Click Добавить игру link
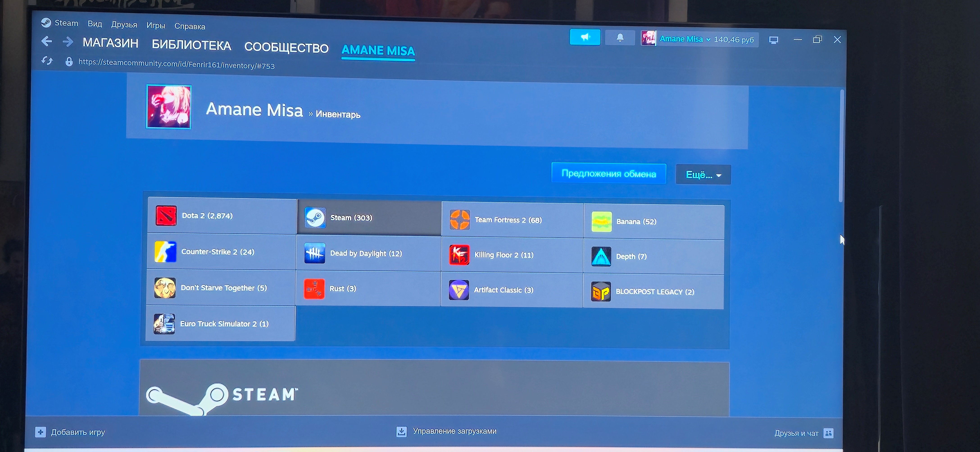This screenshot has height=452, width=980. point(78,432)
